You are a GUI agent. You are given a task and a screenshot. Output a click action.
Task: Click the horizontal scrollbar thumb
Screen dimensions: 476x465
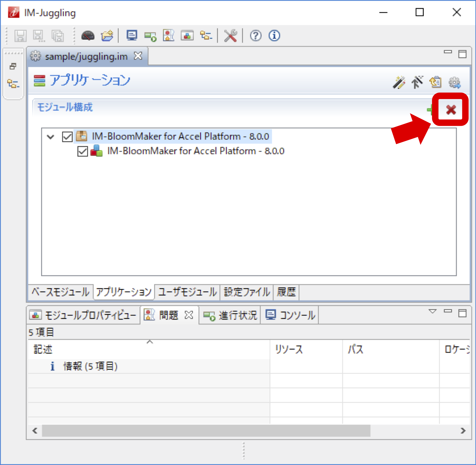(x=206, y=431)
